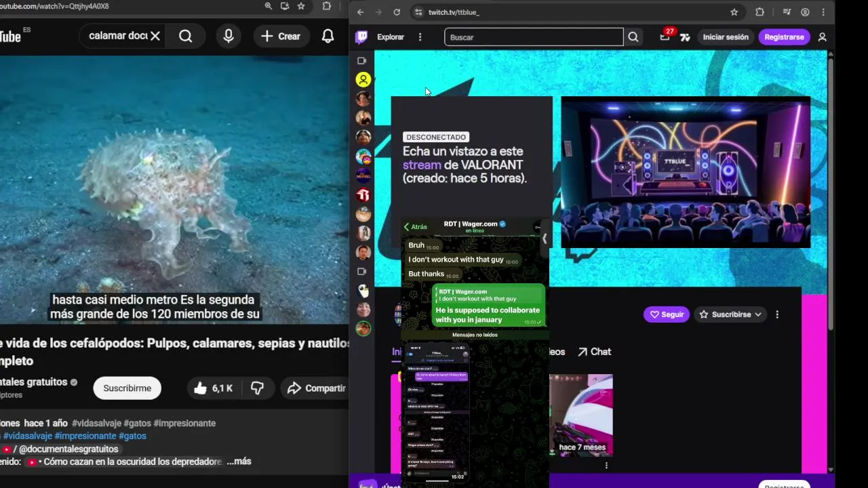This screenshot has width=868, height=488.
Task: Go back in the Twitch browser window
Action: pos(360,12)
